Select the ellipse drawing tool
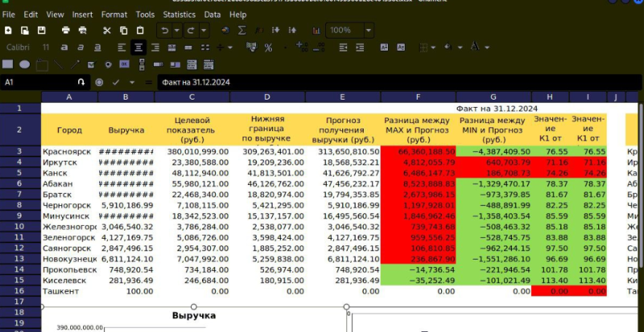 point(25,64)
